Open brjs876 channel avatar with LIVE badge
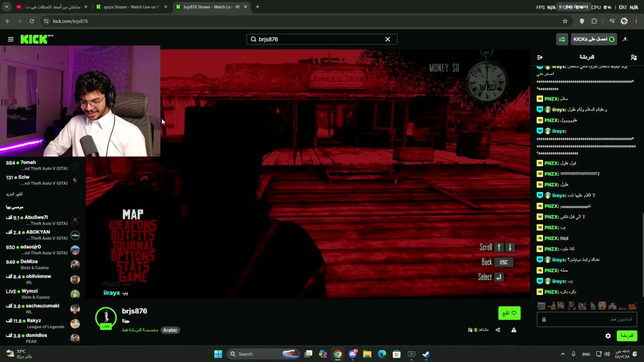The width and height of the screenshot is (644, 362). click(106, 318)
